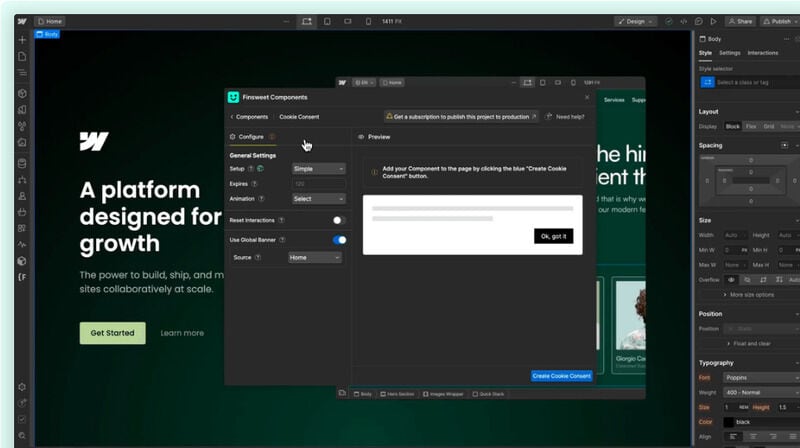800x448 pixels.
Task: Open the Setup dropdown showing Simple
Action: [x=318, y=169]
